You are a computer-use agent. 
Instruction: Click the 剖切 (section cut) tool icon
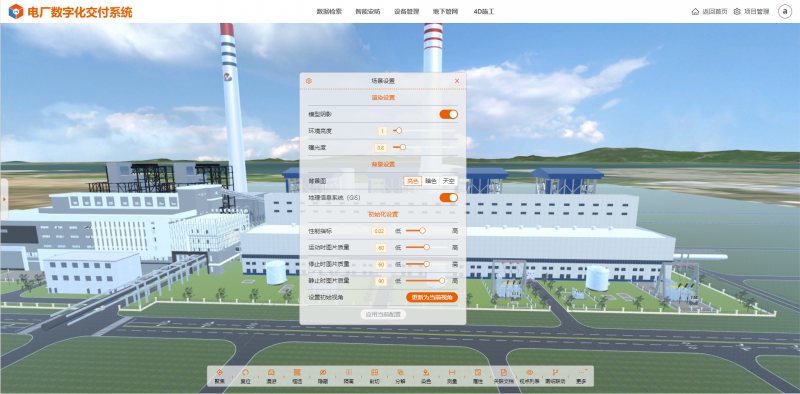374,373
